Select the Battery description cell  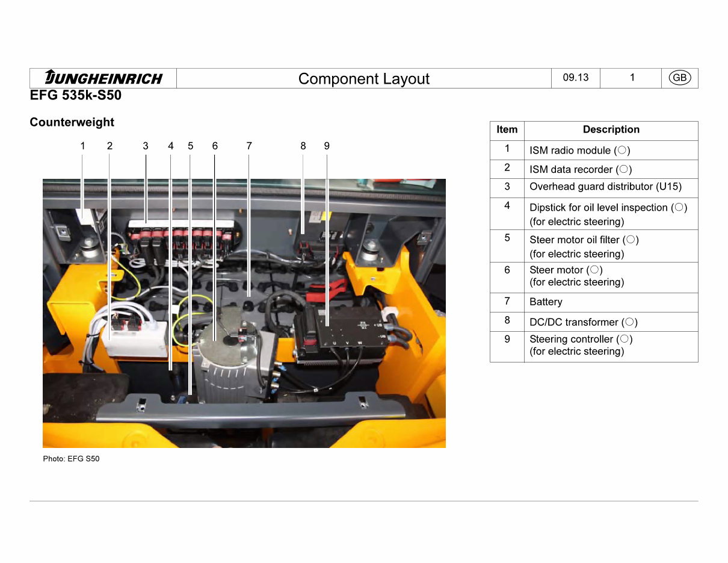pyautogui.click(x=611, y=302)
